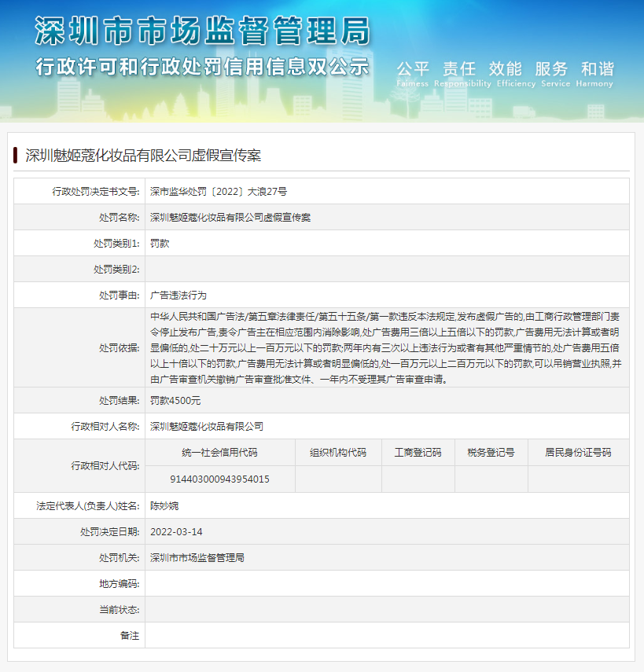Click the 处罚事由 label
Image resolution: width=644 pixels, height=672 pixels.
120,295
